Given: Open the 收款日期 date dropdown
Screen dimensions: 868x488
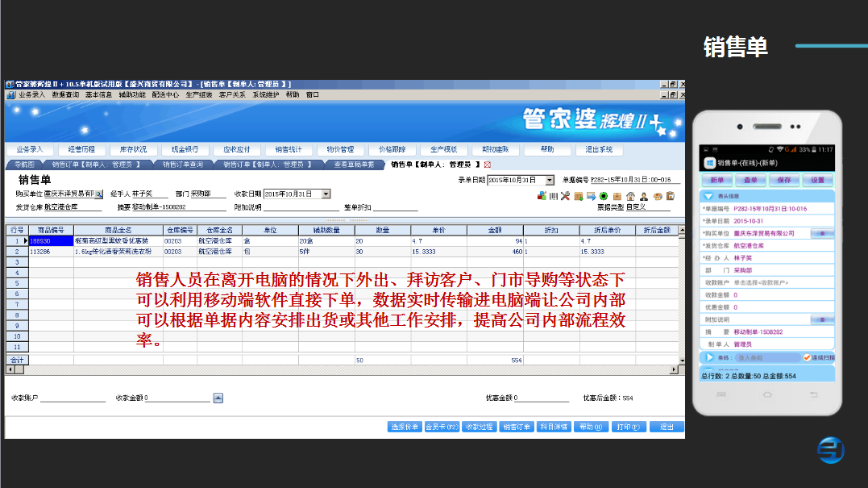Looking at the screenshot, I should (x=326, y=194).
